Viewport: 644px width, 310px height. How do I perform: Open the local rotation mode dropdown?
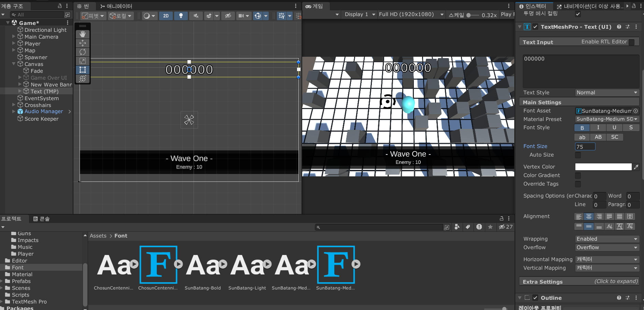coord(121,16)
